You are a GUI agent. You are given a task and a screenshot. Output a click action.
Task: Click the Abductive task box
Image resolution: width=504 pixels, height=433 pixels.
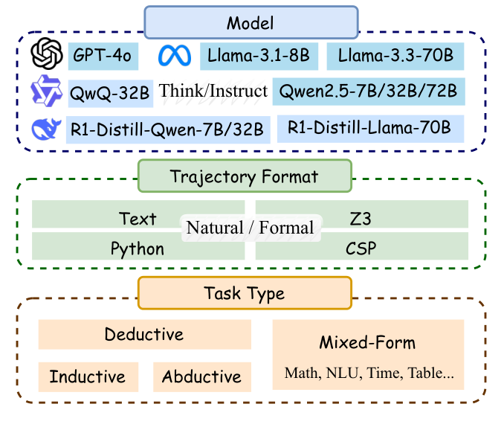202,376
